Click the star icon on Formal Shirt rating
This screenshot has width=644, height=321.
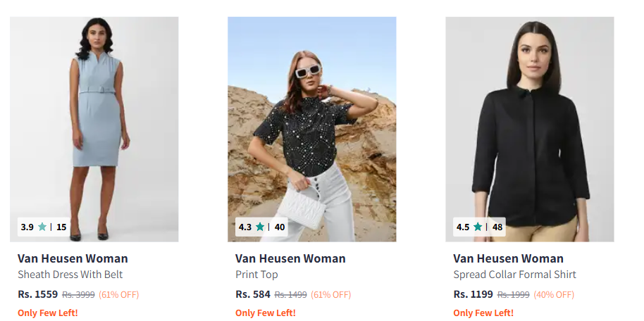[478, 227]
